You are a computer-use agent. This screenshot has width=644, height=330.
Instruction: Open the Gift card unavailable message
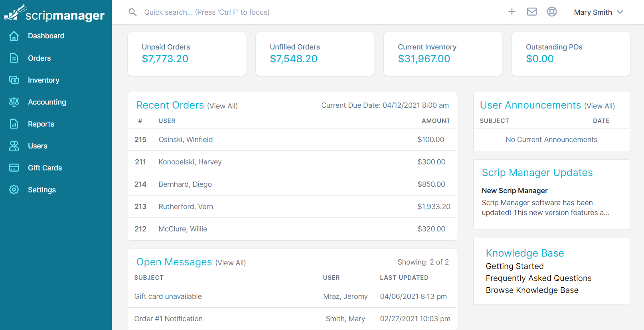pos(168,296)
